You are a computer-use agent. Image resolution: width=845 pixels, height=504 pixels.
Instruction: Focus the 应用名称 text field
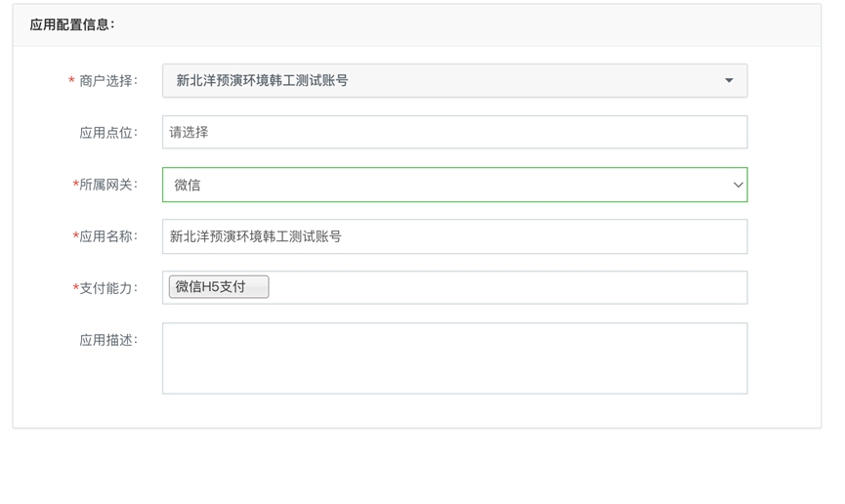454,236
